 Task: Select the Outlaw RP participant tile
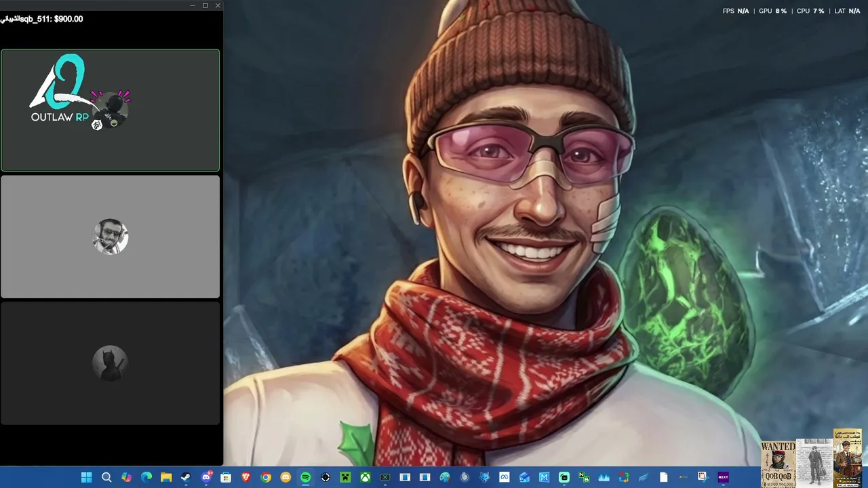[110, 110]
